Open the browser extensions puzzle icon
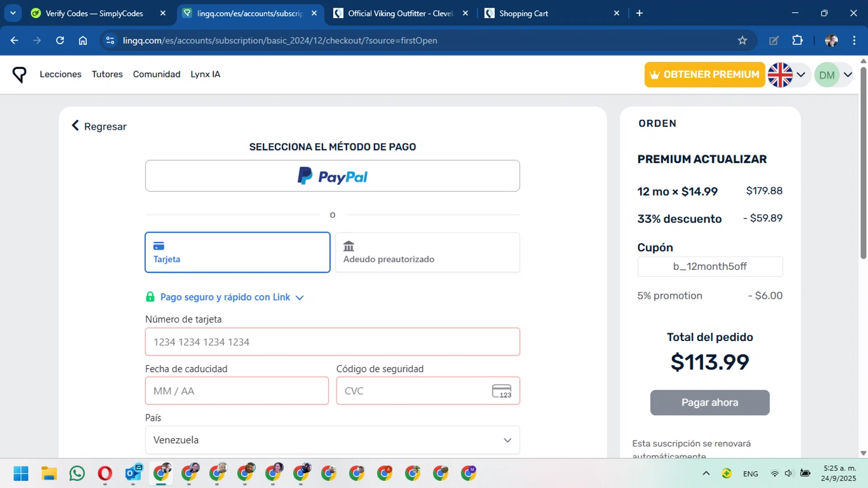Screen dimensions: 868x488 [797, 41]
